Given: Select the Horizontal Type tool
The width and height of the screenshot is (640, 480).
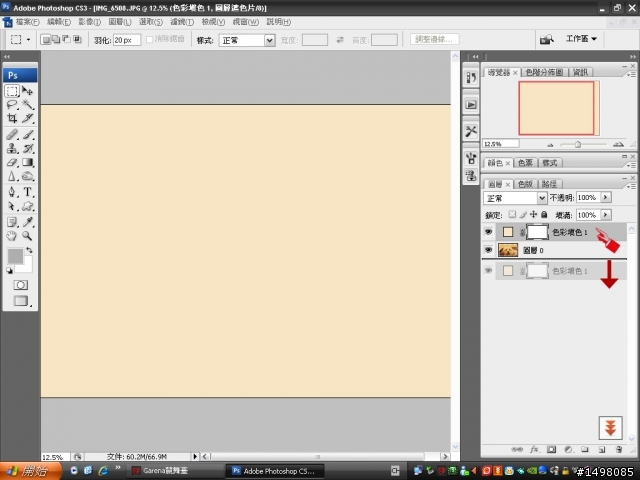Looking at the screenshot, I should pos(28,192).
